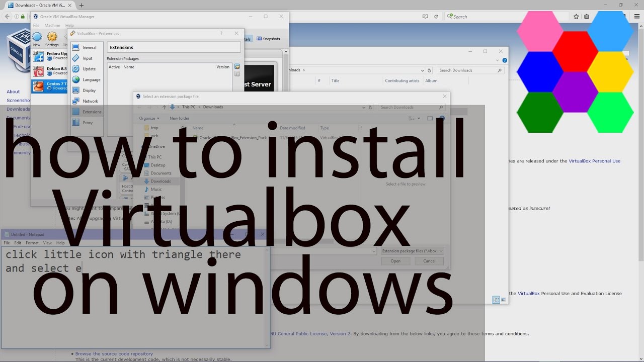The height and width of the screenshot is (362, 644).
Task: Select Desktop in file dialog tree
Action: 157,165
